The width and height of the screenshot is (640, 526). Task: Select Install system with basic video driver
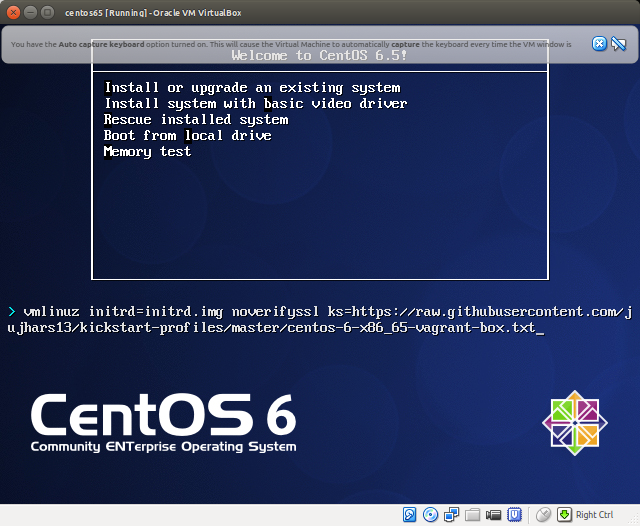pyautogui.click(x=256, y=103)
